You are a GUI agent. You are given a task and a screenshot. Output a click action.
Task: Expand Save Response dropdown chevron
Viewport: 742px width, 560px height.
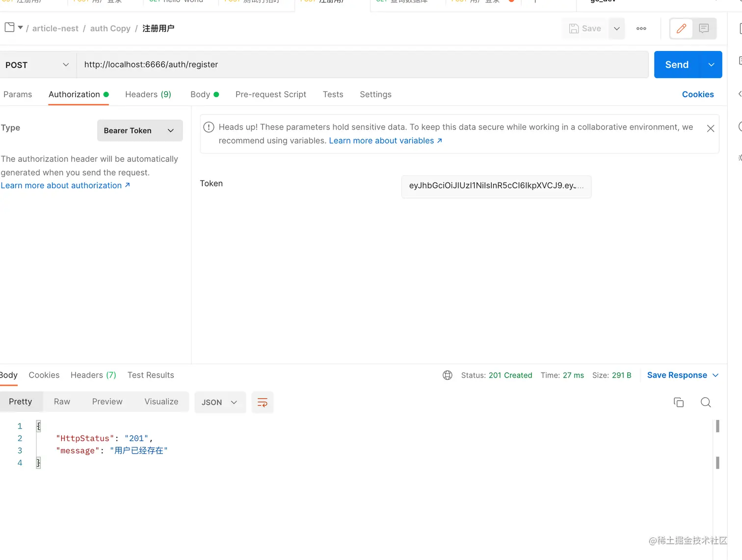point(715,375)
